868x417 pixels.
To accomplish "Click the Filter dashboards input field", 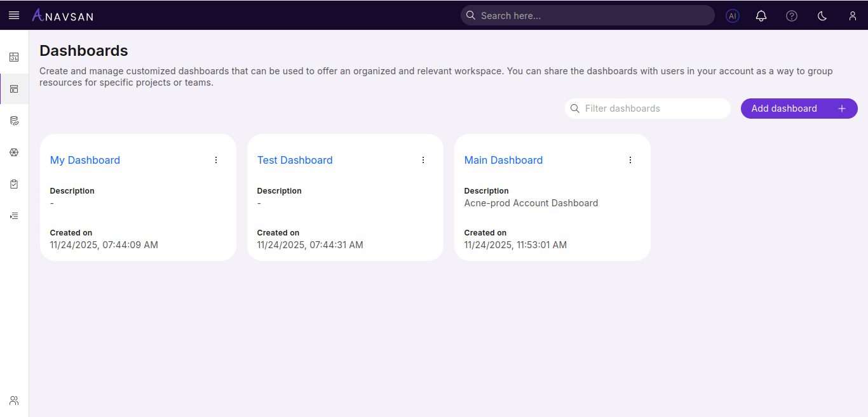I will point(648,108).
